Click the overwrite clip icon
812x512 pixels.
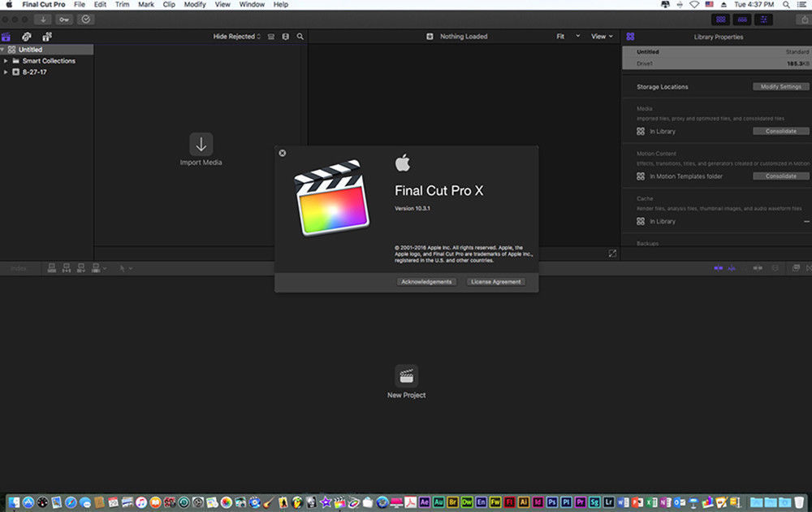click(x=96, y=268)
